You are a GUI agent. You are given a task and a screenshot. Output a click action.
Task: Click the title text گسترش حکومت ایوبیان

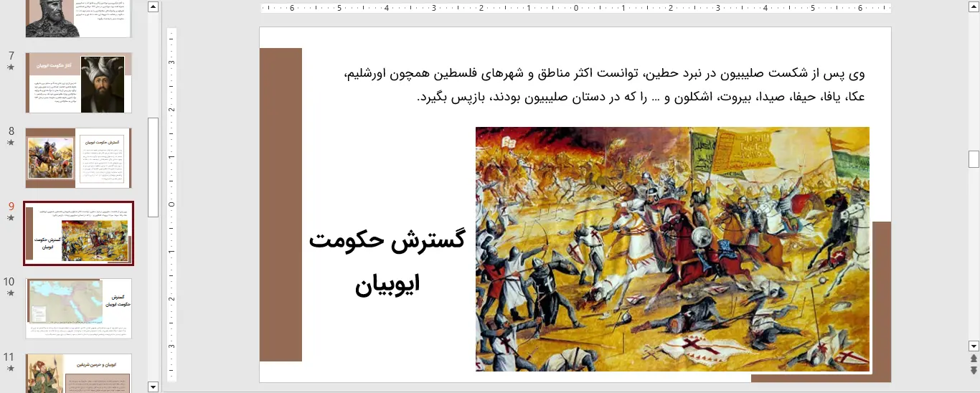(x=387, y=262)
